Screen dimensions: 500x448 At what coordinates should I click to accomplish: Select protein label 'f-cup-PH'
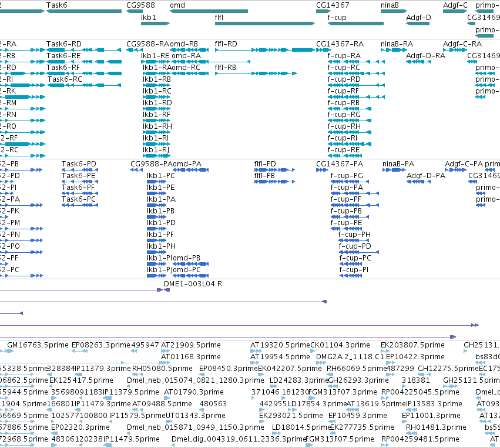tap(354, 234)
